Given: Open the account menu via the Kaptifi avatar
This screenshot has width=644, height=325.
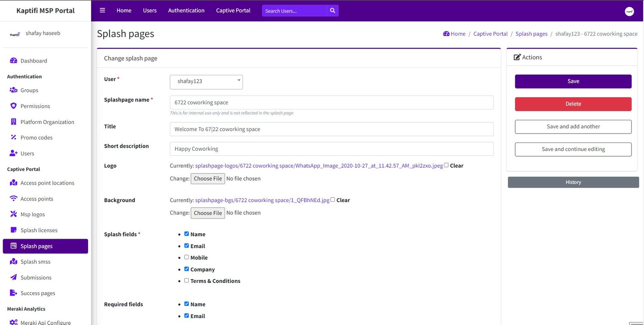Looking at the screenshot, I should pyautogui.click(x=629, y=11).
